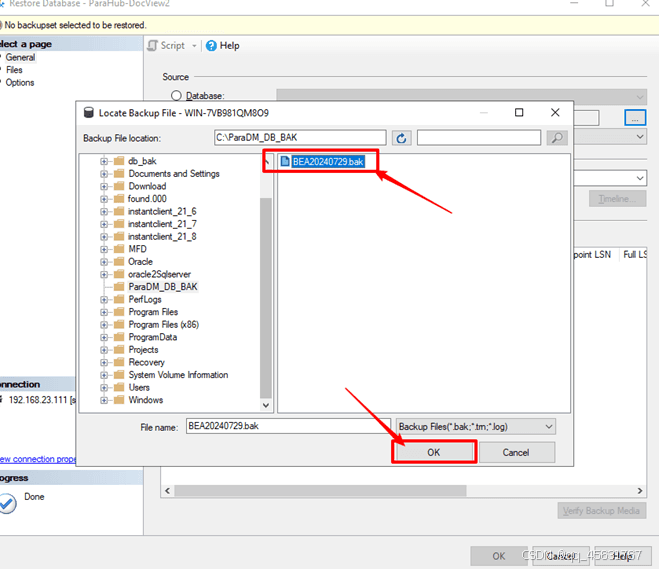Open the Files page in Restore Database

pyautogui.click(x=14, y=70)
